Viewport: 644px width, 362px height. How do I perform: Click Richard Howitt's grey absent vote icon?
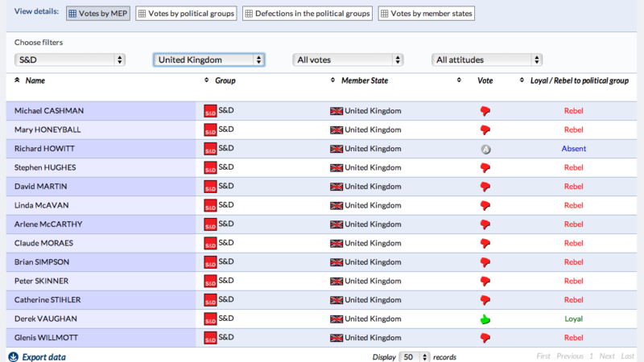[x=485, y=149]
